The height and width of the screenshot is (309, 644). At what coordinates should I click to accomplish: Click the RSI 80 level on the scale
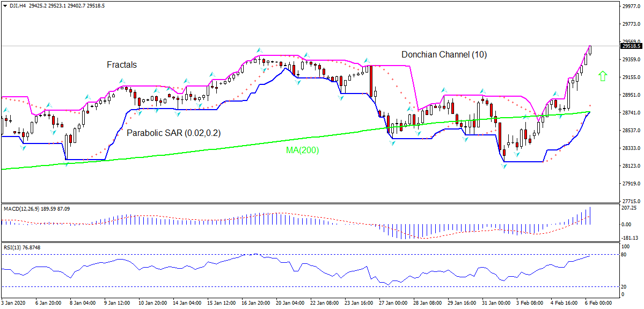[x=624, y=254]
